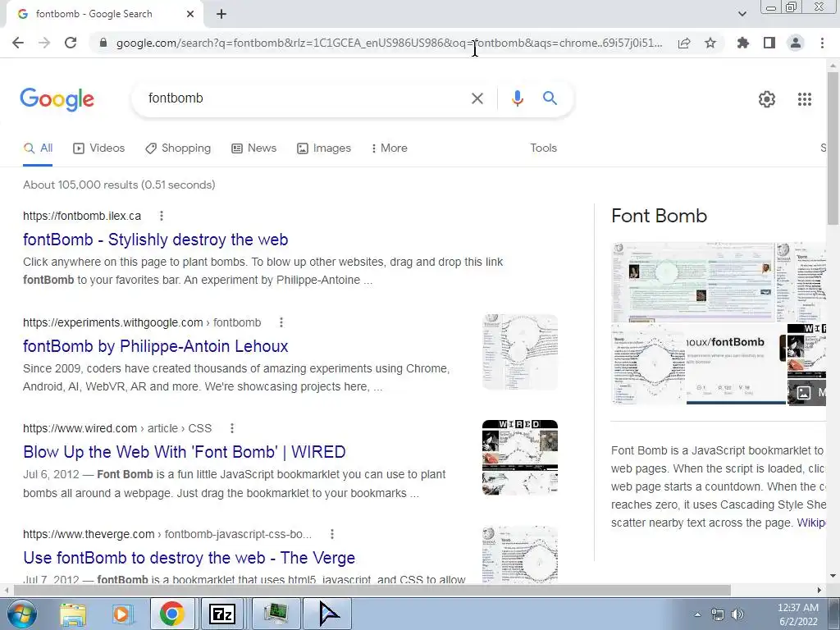Switch to the Shopping tab
840x630 pixels.
pos(178,148)
